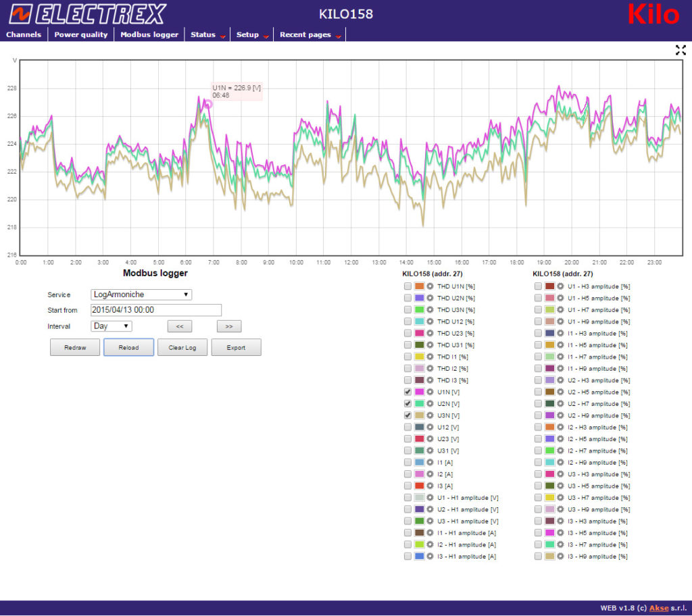Click the fullscreen expand icon above chart
This screenshot has height=616, width=692.
680,50
